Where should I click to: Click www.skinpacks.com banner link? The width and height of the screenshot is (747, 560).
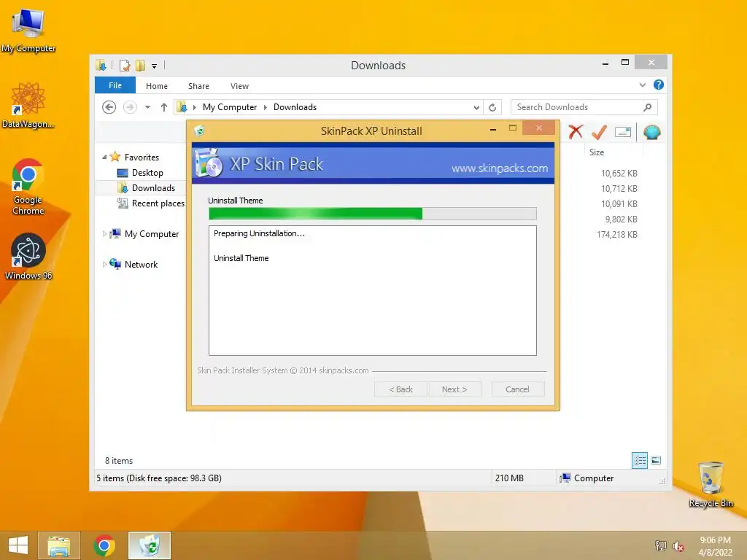click(x=499, y=168)
